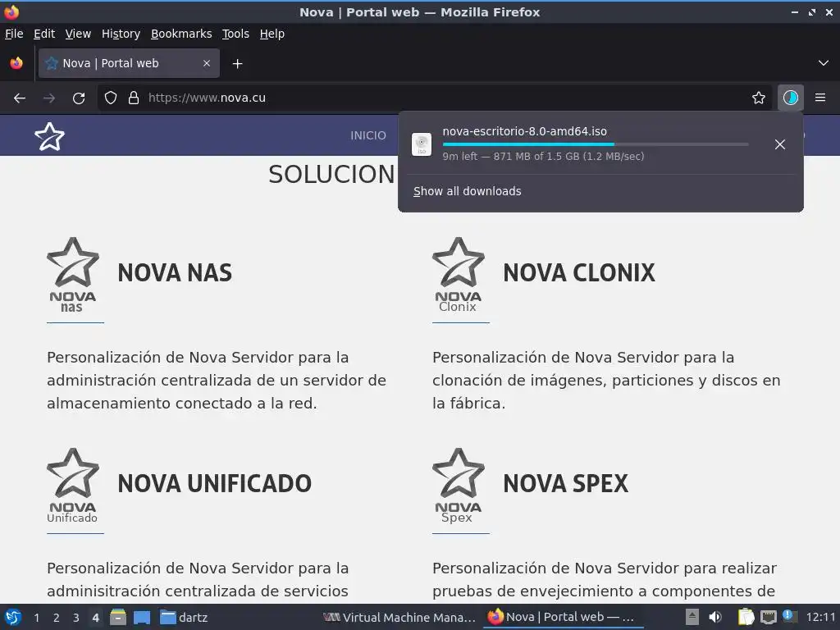
Task: Open the Help menu
Action: pos(272,34)
